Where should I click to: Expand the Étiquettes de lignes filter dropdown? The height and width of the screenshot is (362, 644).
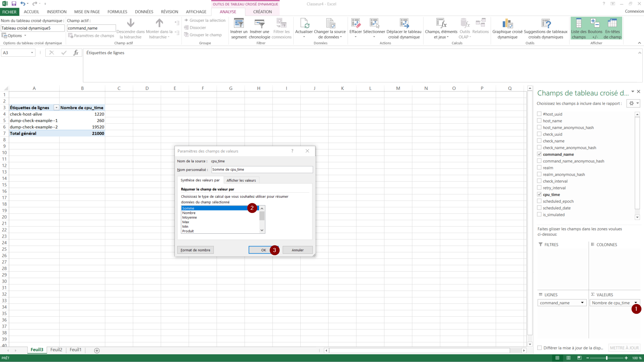[x=56, y=108]
